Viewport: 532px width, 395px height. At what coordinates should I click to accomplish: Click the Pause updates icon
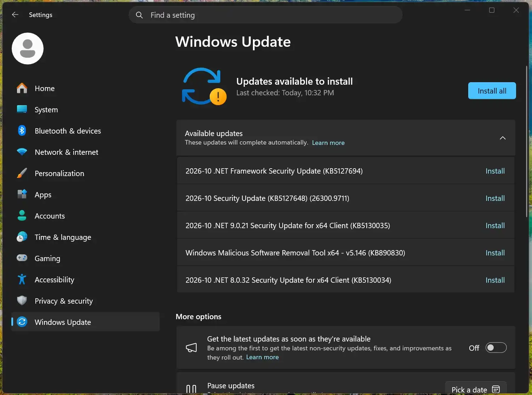[191, 389]
